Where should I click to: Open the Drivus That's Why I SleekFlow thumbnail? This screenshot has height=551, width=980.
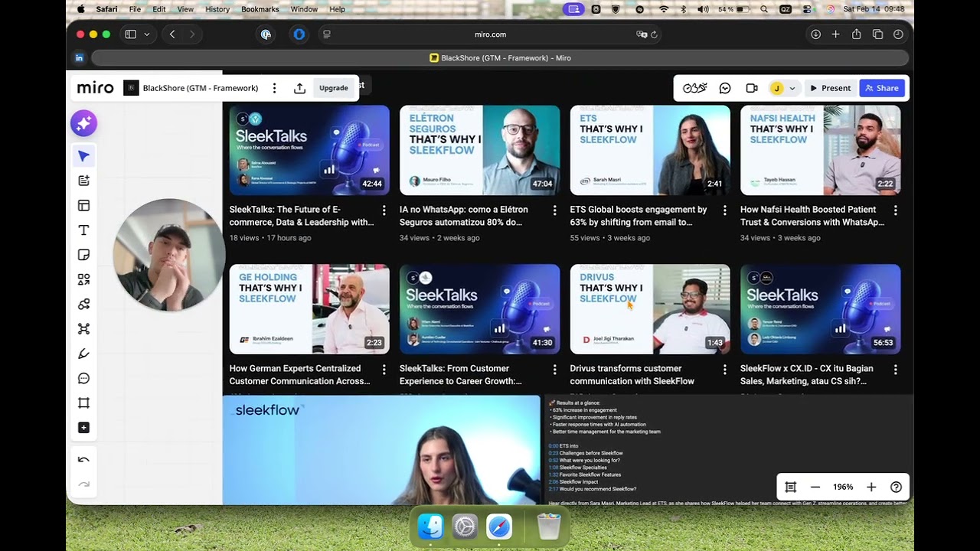(x=650, y=310)
